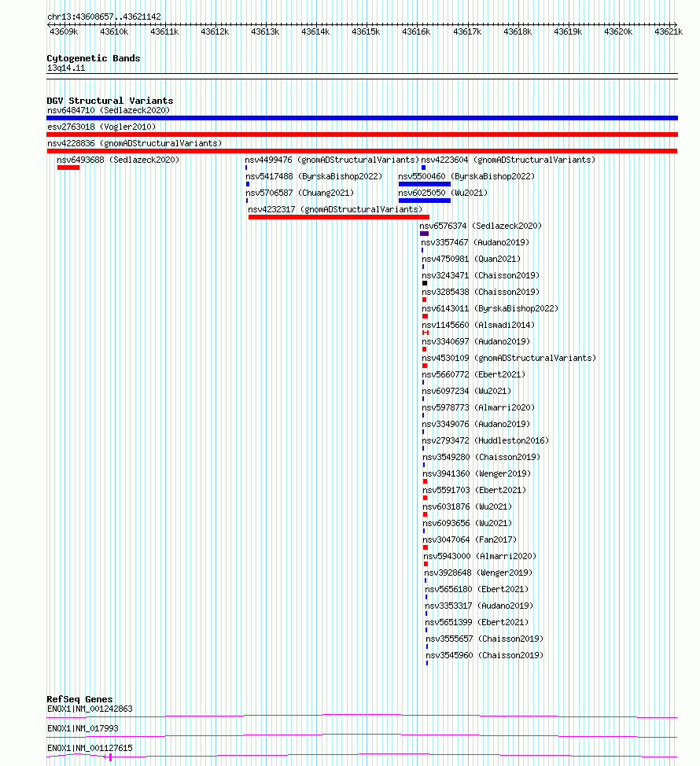Click the red nsv4228836 full-width bar
The height and width of the screenshot is (766, 700).
click(x=362, y=151)
